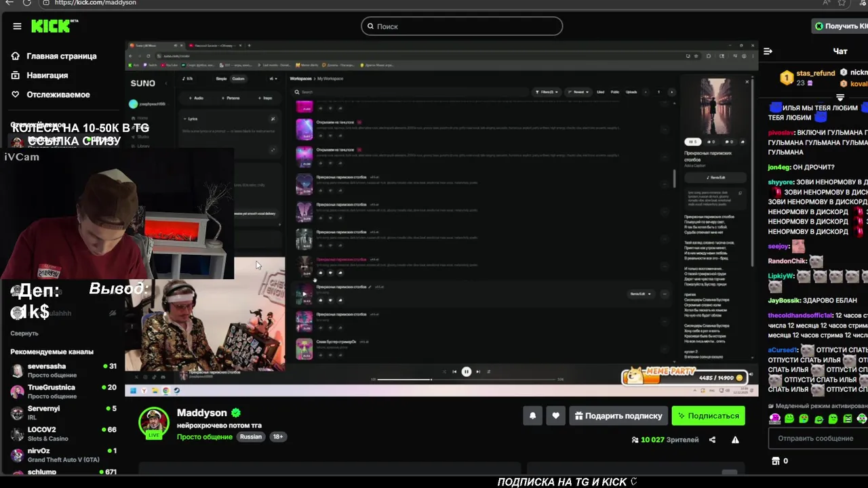This screenshot has width=868, height=488.
Task: Click '+ Inspo' in Suno create panel
Action: click(x=265, y=98)
